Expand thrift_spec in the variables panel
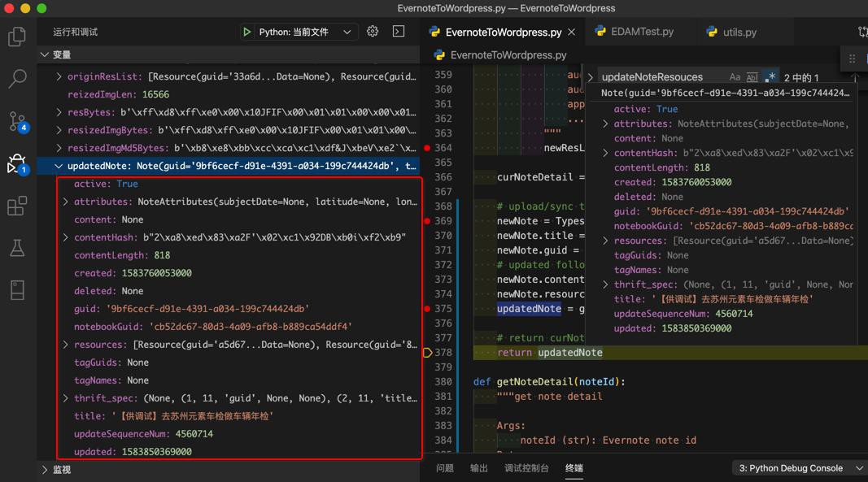Image resolution: width=868 pixels, height=482 pixels. 66,398
